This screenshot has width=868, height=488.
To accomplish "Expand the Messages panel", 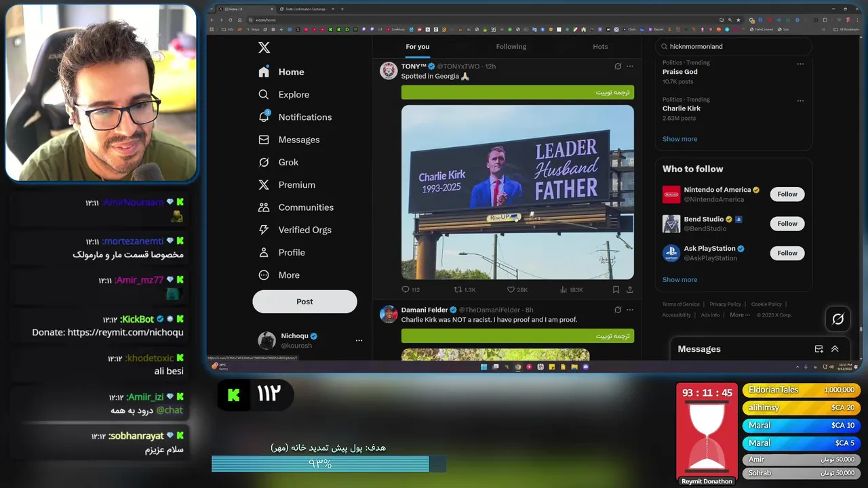I will [x=835, y=349].
